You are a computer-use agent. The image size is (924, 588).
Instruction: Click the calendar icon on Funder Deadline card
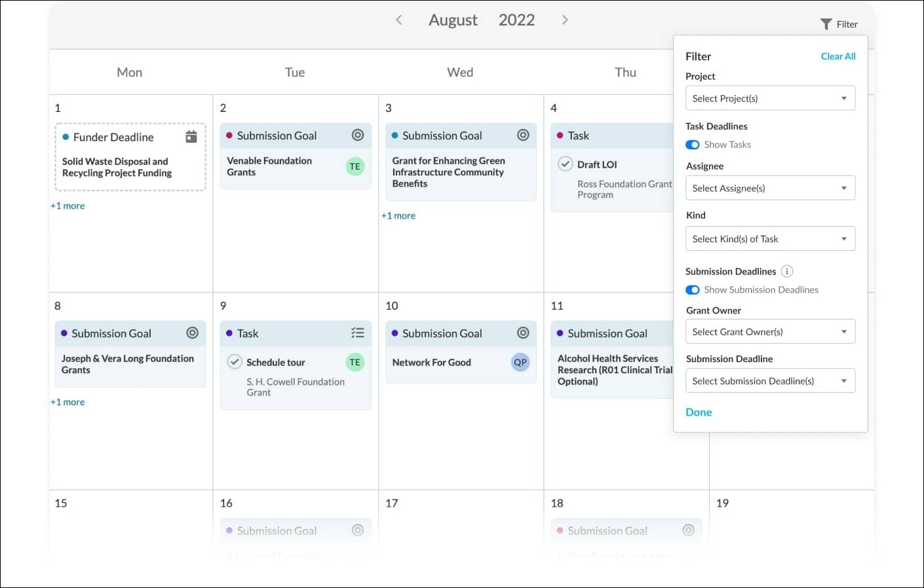(x=191, y=136)
